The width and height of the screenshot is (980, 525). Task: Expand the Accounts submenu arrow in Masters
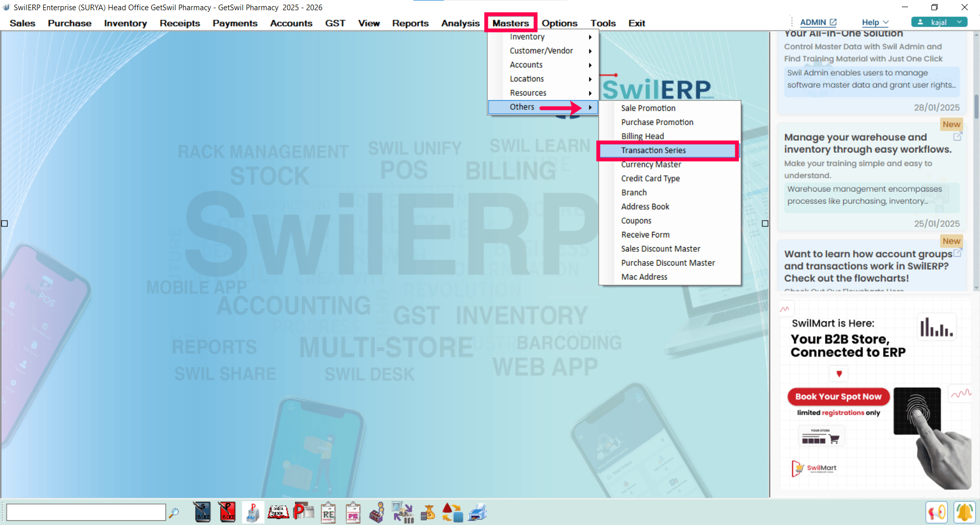pos(590,65)
